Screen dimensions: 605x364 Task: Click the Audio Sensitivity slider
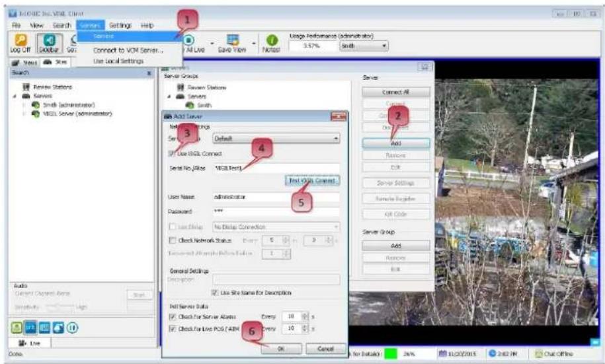point(59,307)
